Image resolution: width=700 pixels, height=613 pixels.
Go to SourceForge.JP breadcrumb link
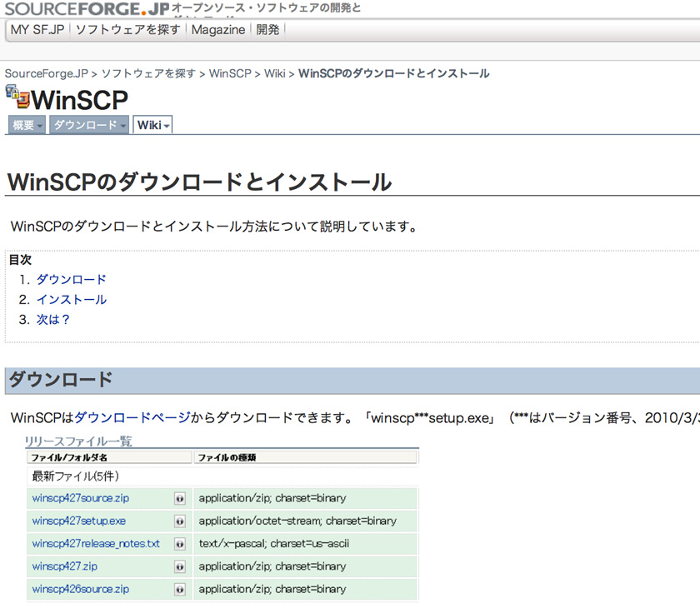pos(47,73)
